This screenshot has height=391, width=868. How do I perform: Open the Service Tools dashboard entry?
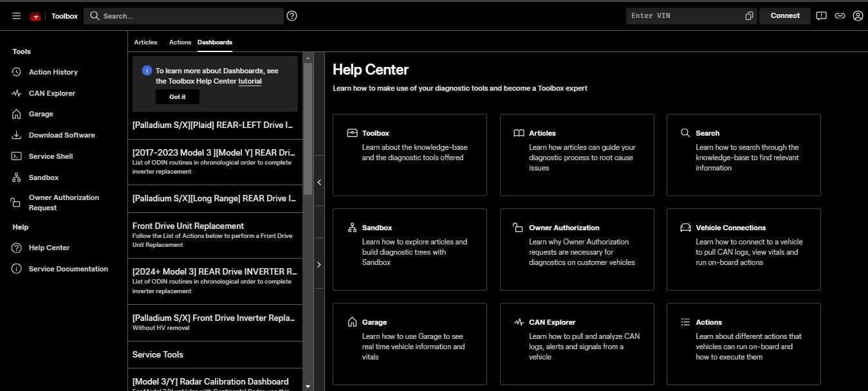pos(215,355)
